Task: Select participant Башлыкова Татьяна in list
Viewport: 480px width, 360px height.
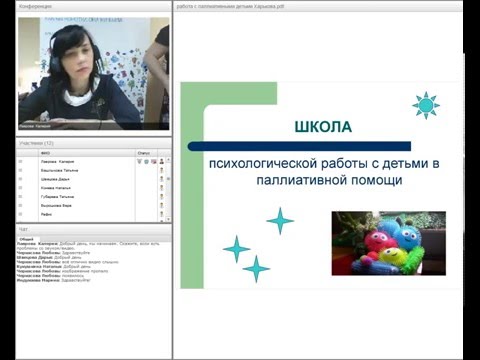Action: (x=60, y=170)
